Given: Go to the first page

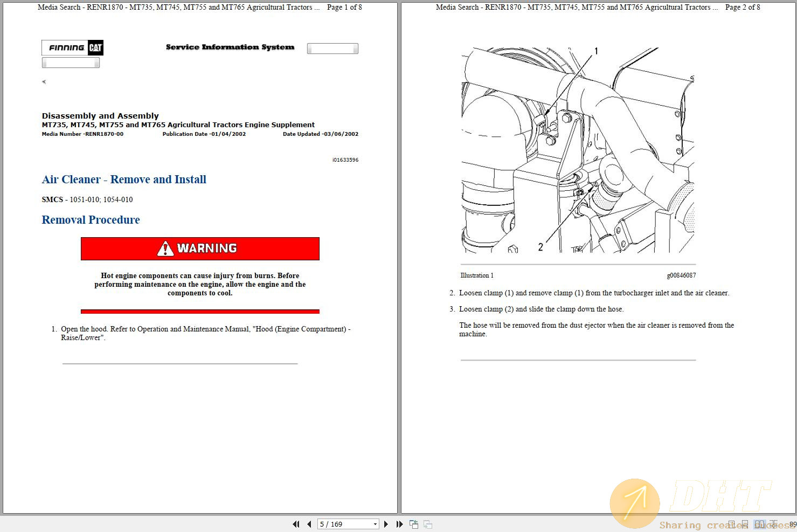Looking at the screenshot, I should (296, 524).
